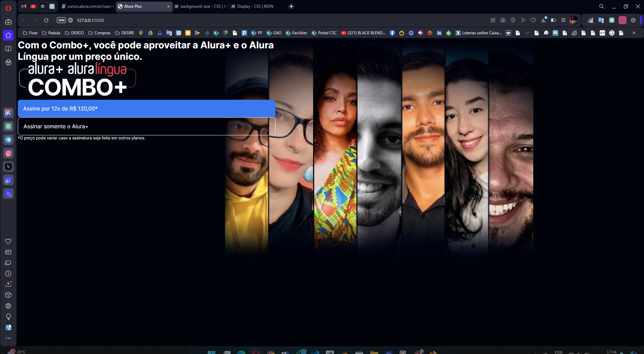Open sidebar downloads icon with red dot
This screenshot has height=354, width=644.
click(8, 284)
